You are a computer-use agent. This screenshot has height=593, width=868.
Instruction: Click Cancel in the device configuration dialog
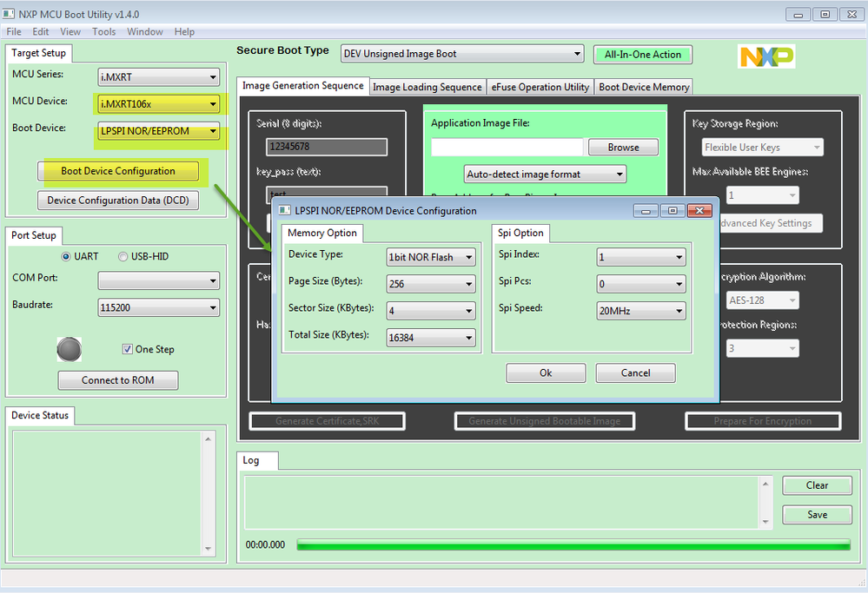click(635, 372)
